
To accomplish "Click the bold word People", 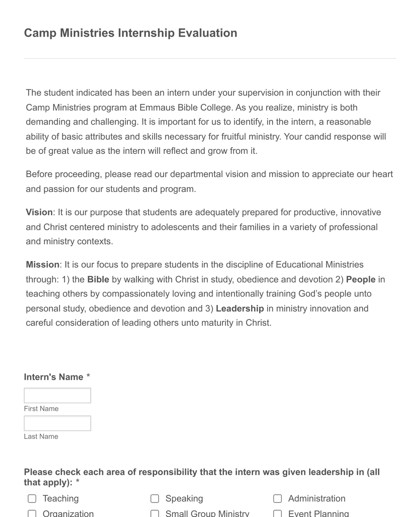I will pyautogui.click(x=360, y=279).
